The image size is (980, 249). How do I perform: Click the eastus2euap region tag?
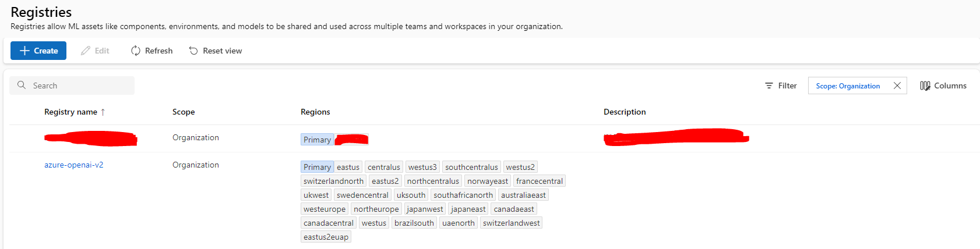[x=326, y=237]
